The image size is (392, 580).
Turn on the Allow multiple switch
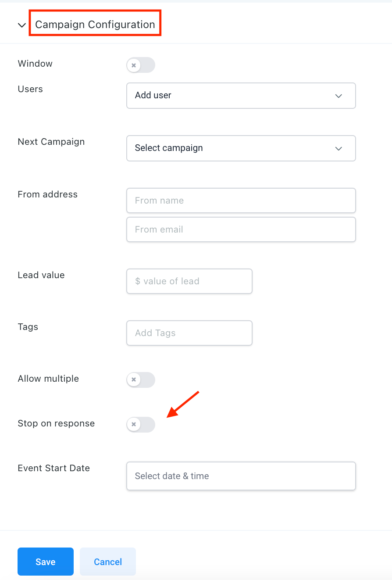click(141, 380)
